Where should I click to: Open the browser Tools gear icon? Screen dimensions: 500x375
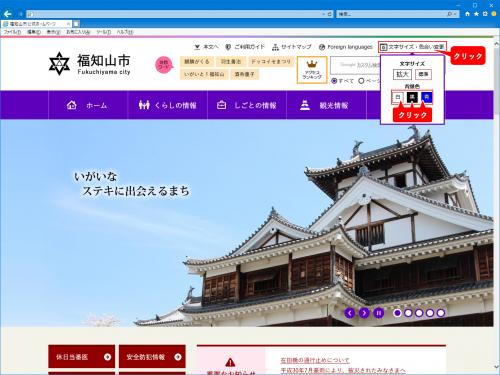pyautogui.click(x=485, y=14)
